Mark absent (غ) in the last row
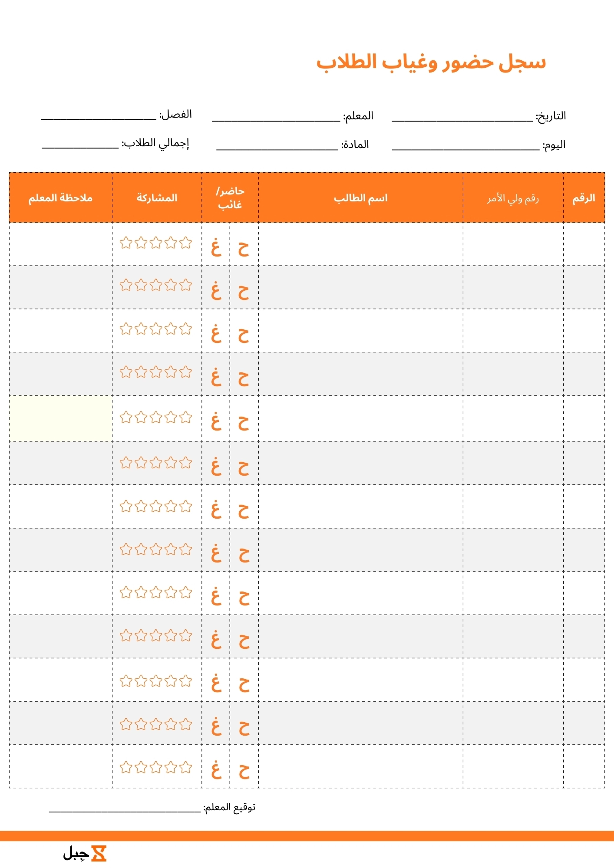The width and height of the screenshot is (614, 868). [216, 770]
